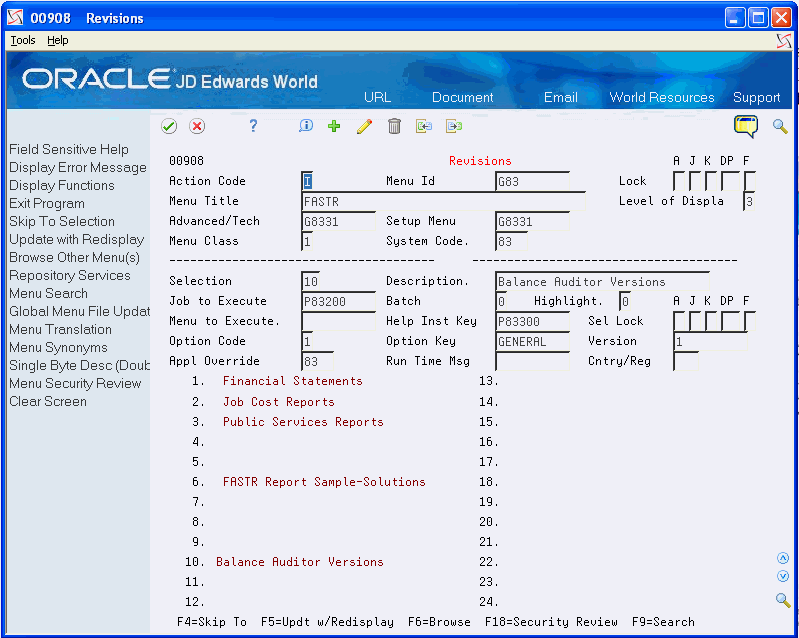
Task: Open World Resources link
Action: (x=662, y=97)
